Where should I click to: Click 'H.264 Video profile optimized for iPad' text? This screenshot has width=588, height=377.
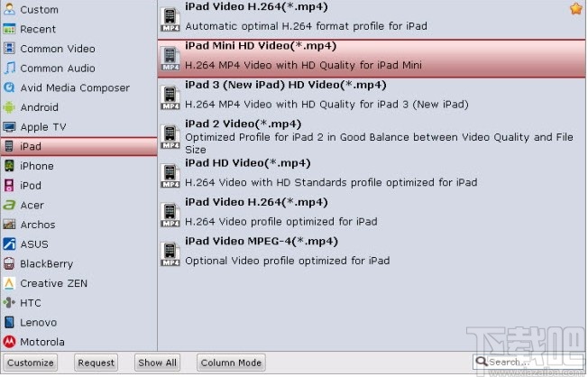click(280, 221)
